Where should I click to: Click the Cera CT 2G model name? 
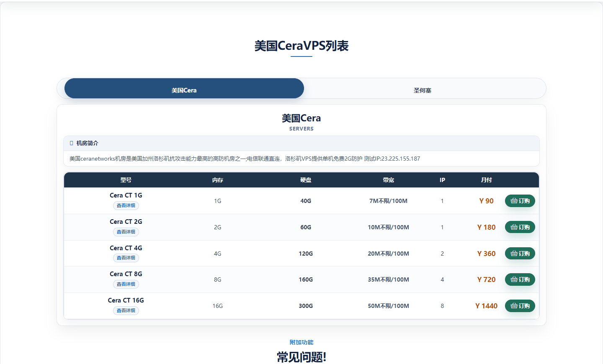(x=126, y=222)
